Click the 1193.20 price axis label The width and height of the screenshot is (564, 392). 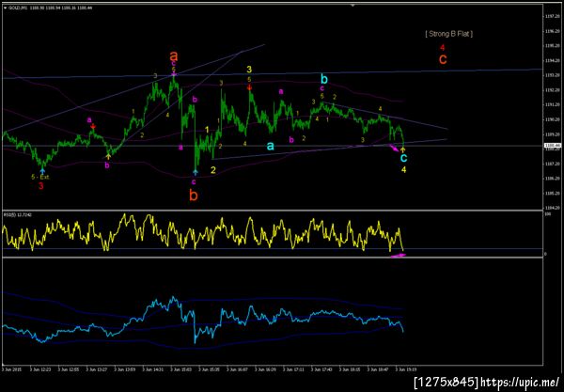[x=552, y=75]
